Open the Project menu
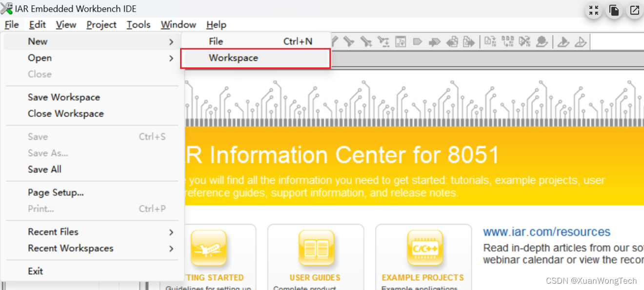 (101, 25)
